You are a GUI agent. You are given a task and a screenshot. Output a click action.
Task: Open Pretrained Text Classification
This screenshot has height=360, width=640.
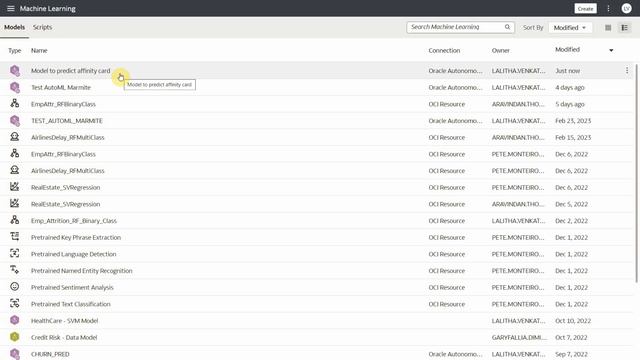click(x=71, y=304)
